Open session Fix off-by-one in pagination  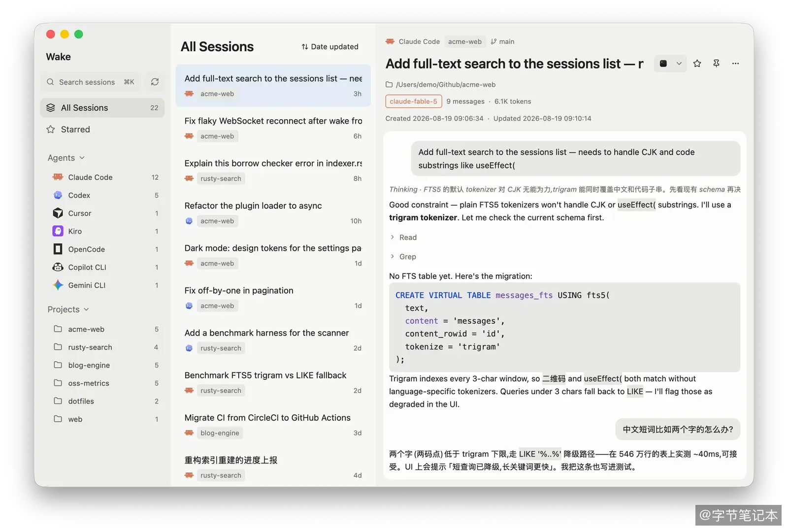273,298
